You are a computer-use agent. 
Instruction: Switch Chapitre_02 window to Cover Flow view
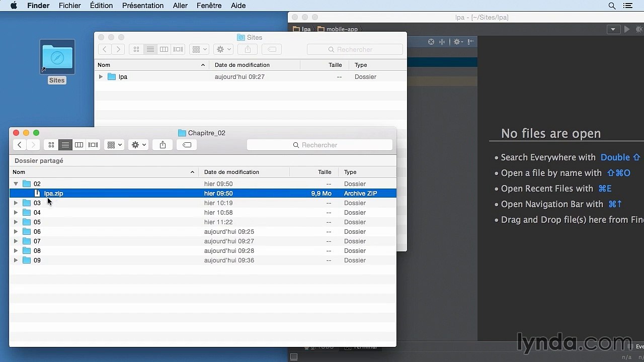coord(93,145)
